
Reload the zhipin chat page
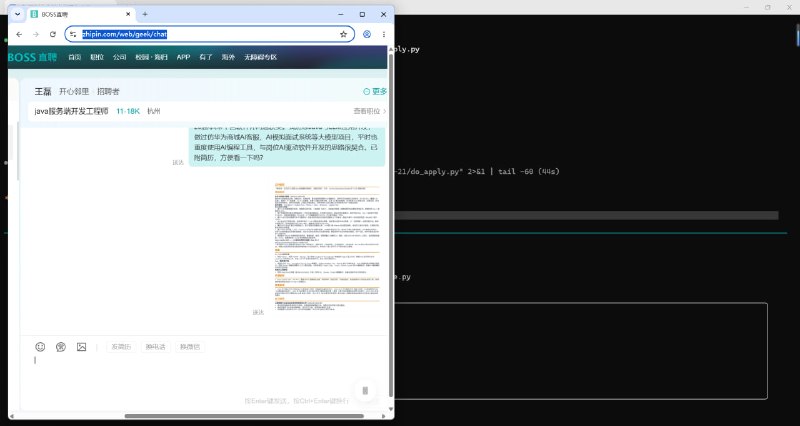pyautogui.click(x=53, y=34)
